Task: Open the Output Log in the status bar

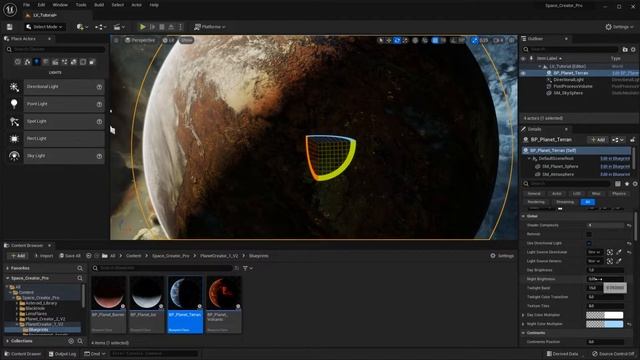Action: (62, 354)
